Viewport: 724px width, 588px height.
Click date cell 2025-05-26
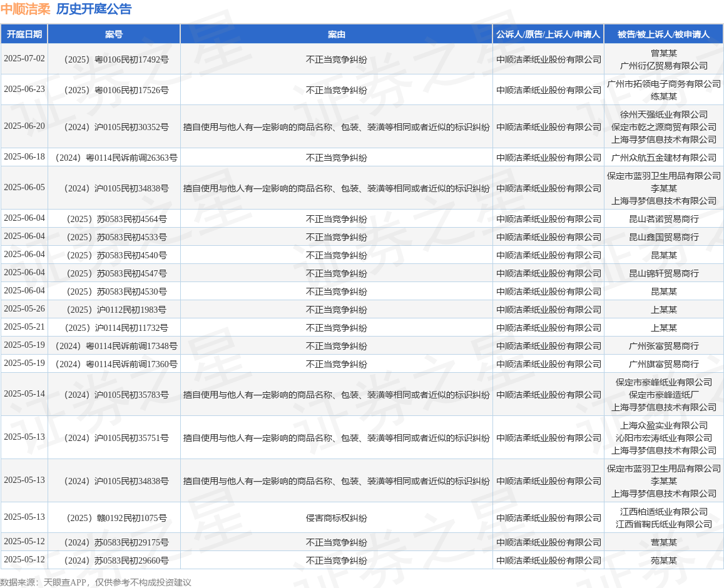[x=24, y=309]
